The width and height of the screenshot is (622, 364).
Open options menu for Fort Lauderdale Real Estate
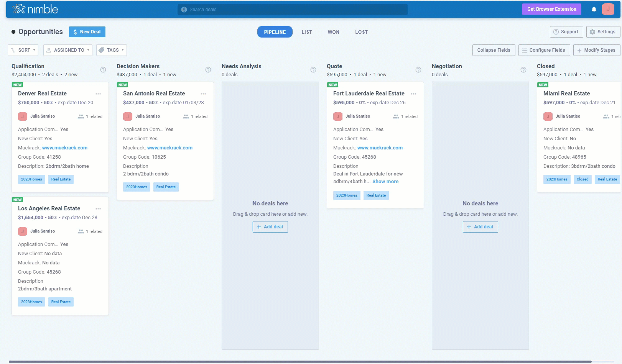[413, 94]
